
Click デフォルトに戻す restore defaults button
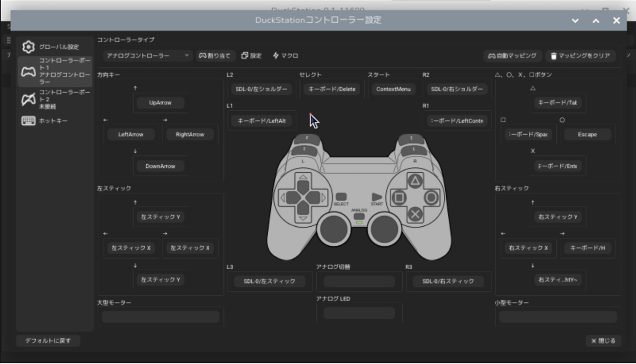click(x=48, y=341)
